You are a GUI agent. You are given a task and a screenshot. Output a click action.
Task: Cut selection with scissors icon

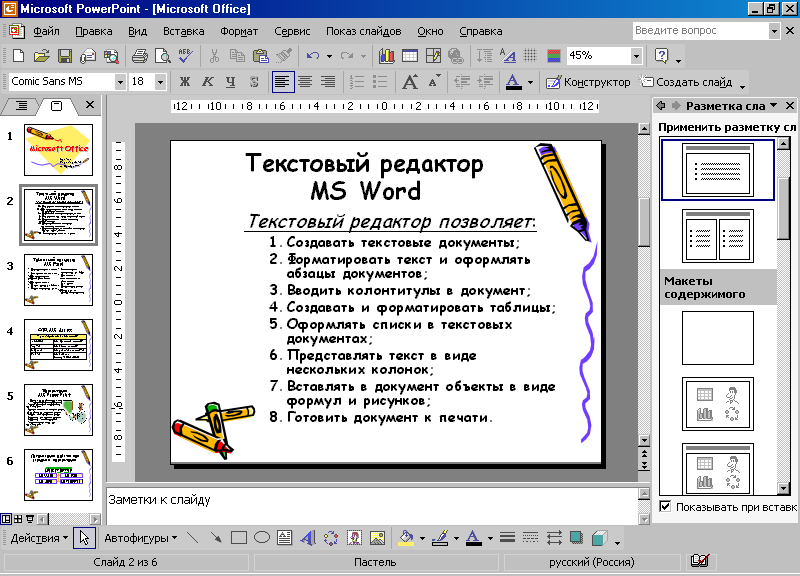click(x=214, y=56)
